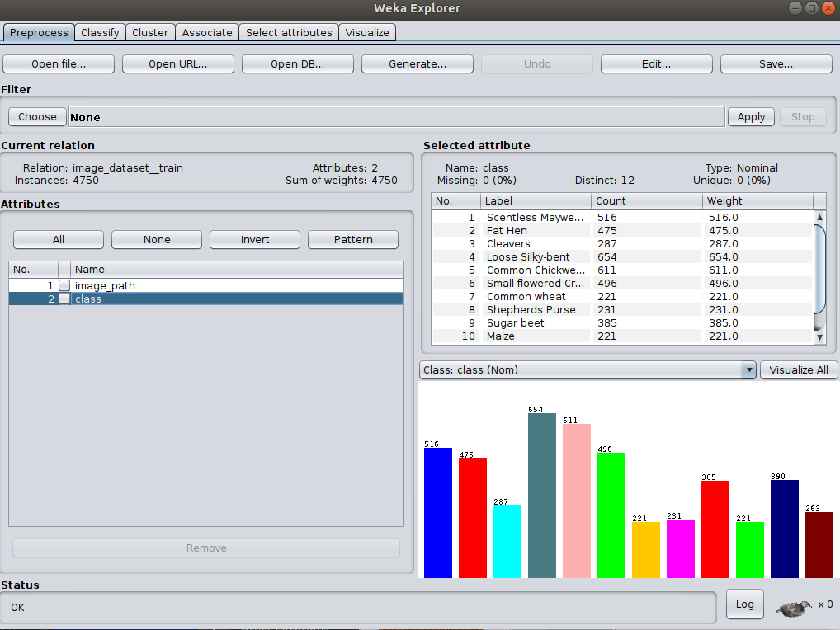Select the Common wheat row
This screenshot has width=840, height=630.
622,297
